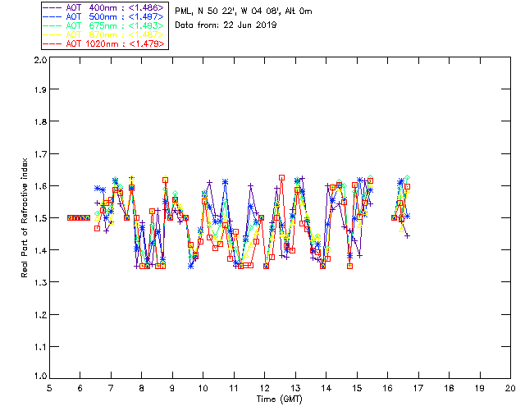Click the 'Time (GMT)' x-axis label

coord(279,399)
